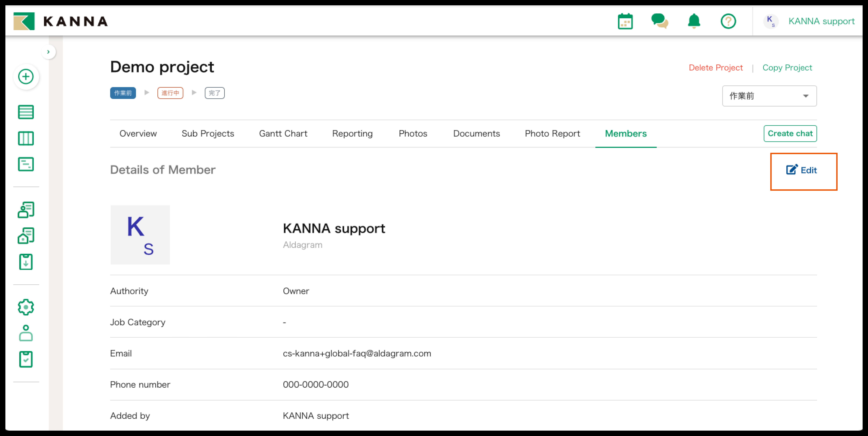Switch to the Photo Report tab
Screen dimensions: 868x436
(x=552, y=134)
